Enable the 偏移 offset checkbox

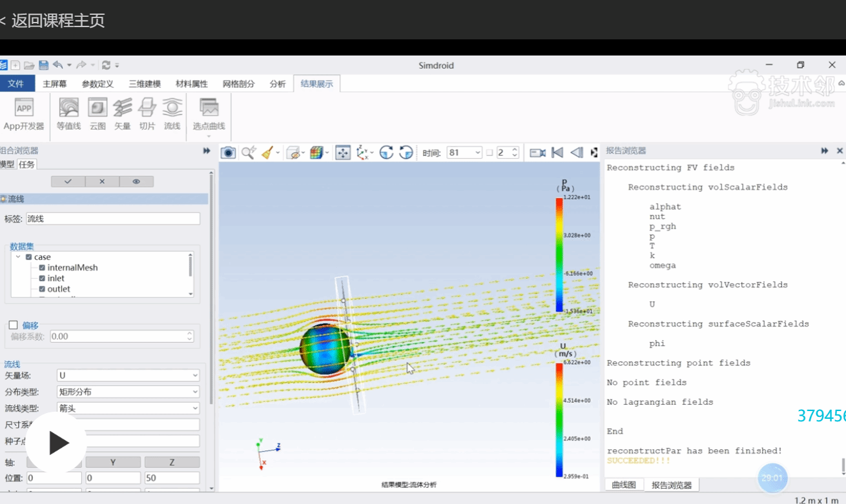(x=13, y=325)
